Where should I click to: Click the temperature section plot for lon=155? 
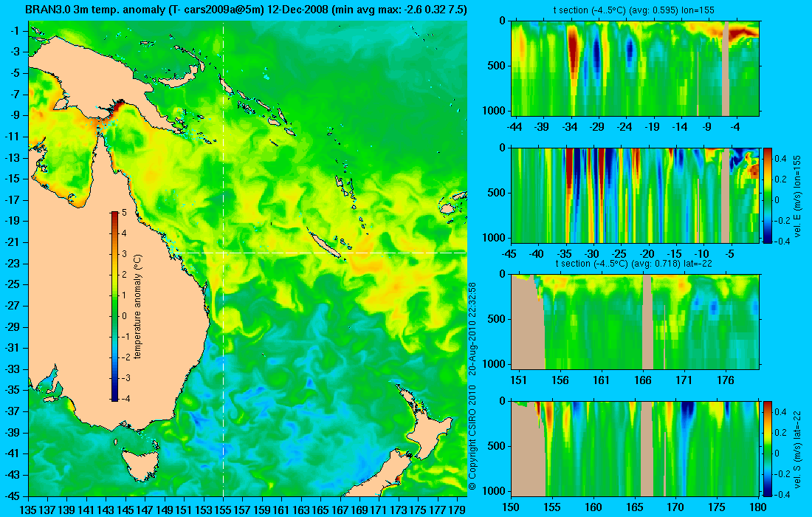pos(635,69)
